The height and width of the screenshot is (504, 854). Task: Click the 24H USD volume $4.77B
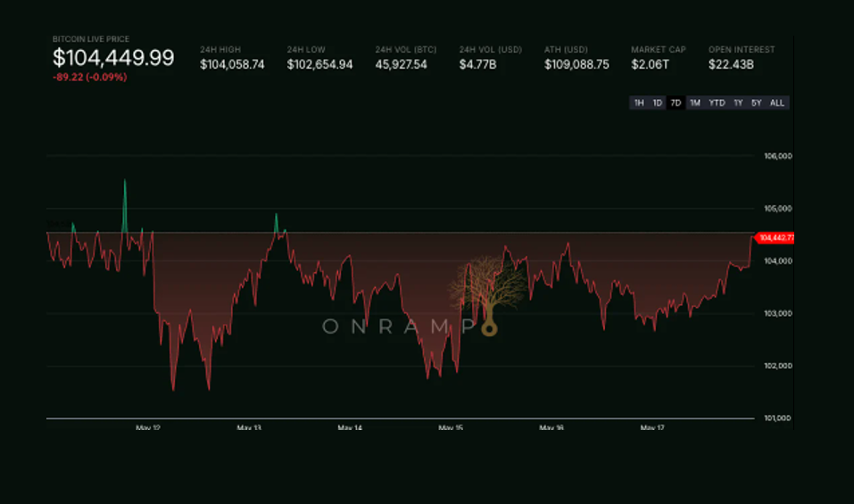477,65
